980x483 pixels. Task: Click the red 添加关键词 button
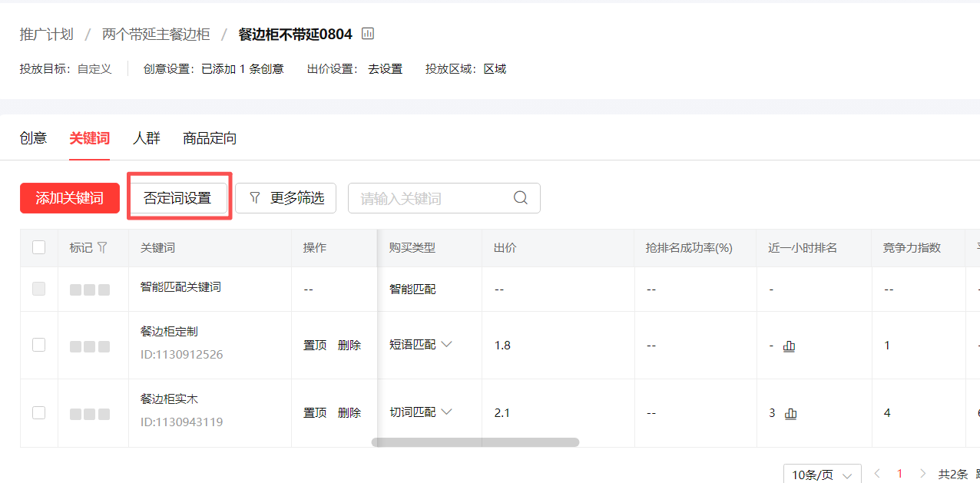pyautogui.click(x=70, y=198)
